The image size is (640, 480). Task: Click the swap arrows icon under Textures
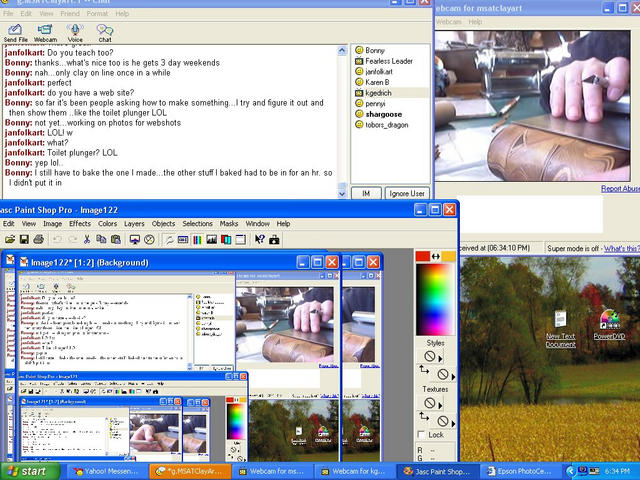click(424, 417)
